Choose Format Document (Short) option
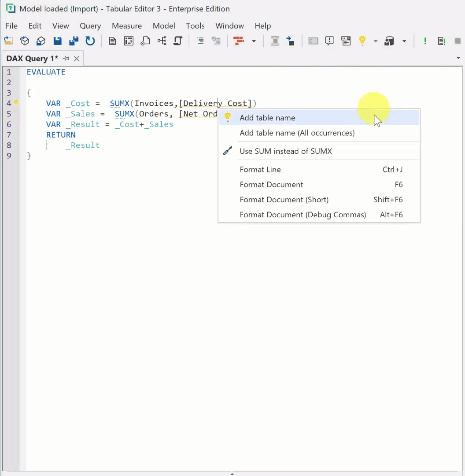Image resolution: width=465 pixels, height=476 pixels. click(x=319, y=200)
